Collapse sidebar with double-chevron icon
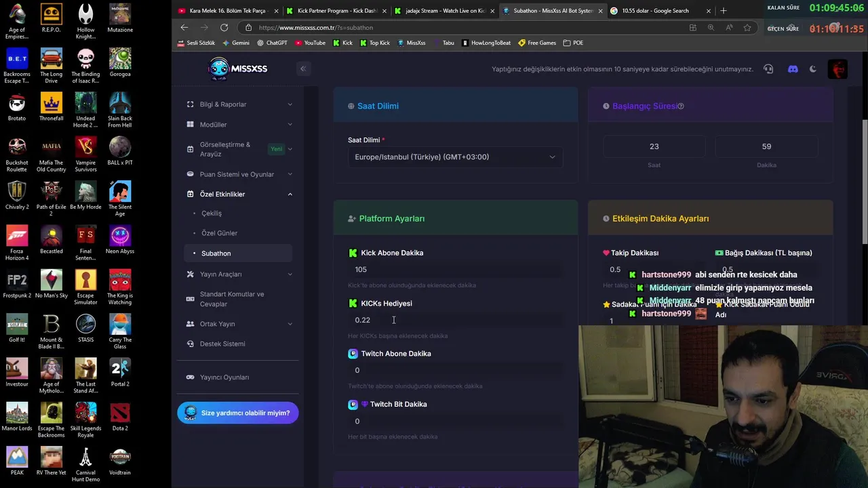Viewport: 868px width, 488px height. click(303, 68)
